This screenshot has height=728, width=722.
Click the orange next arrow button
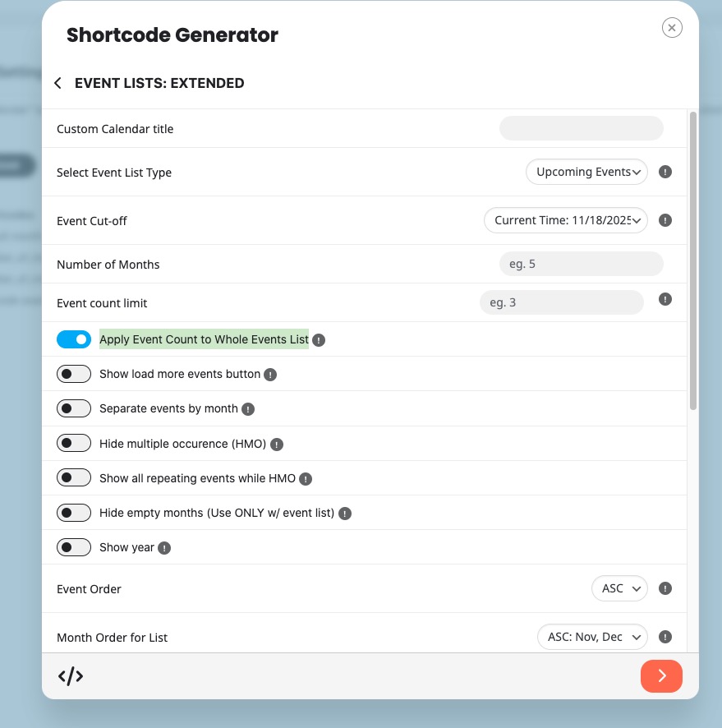tap(661, 676)
